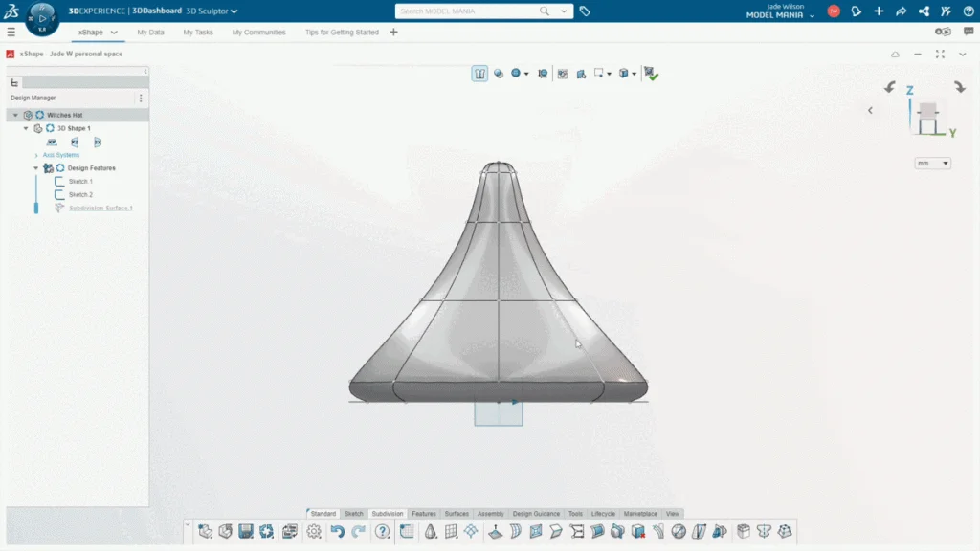Screen dimensions: 980x551
Task: Select Sketch.1 in Design Manager
Action: [79, 181]
